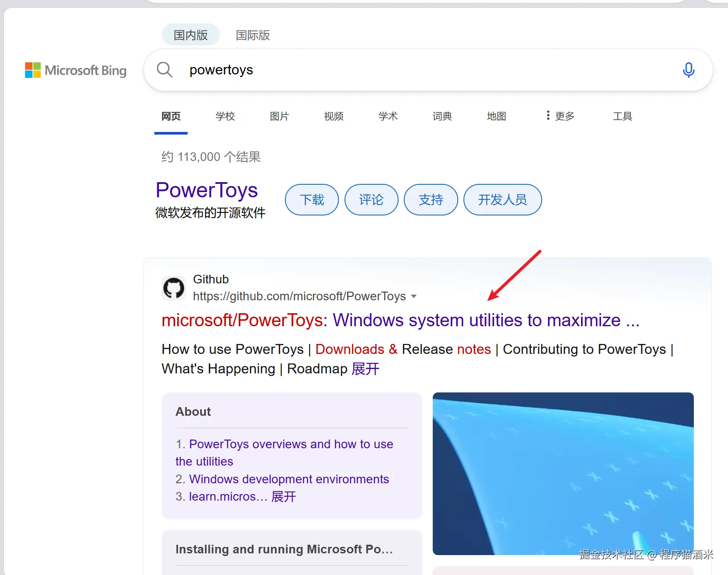
Task: Click Installing and running Microsoft Po… heading
Action: pos(284,549)
